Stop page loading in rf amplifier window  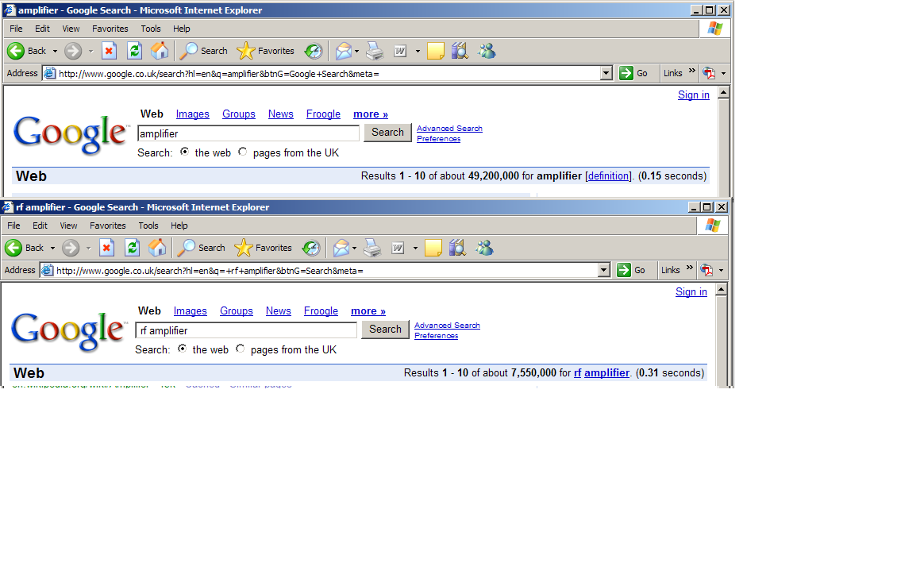[106, 249]
